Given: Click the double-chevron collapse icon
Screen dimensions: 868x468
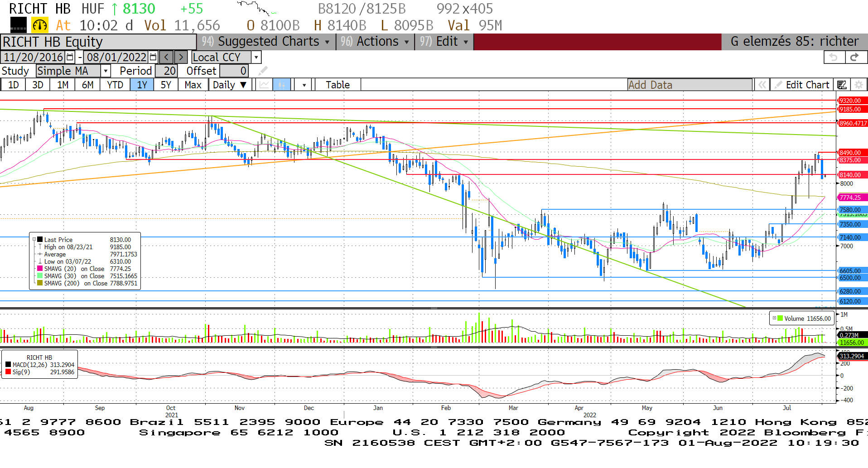Looking at the screenshot, I should tap(762, 85).
